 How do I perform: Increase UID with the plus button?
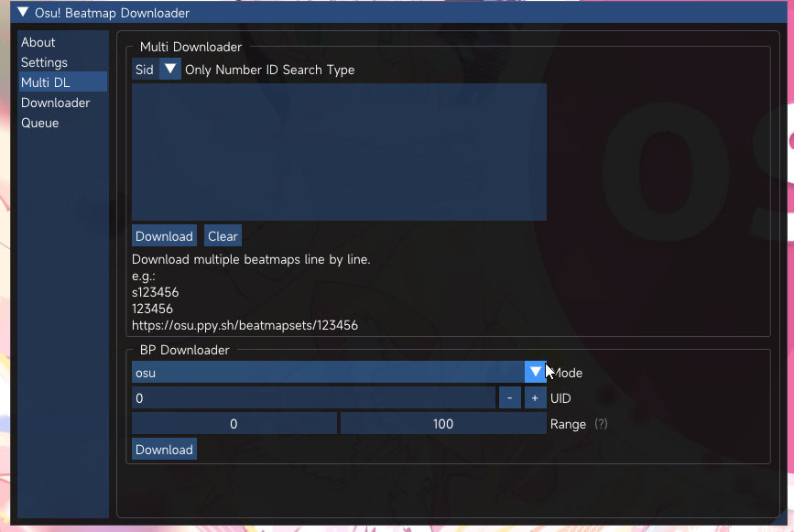[x=535, y=398]
